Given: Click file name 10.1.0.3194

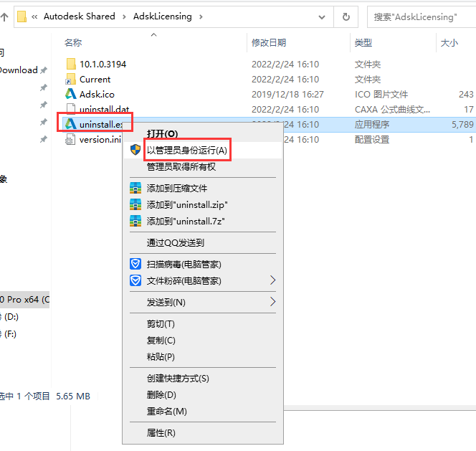Looking at the screenshot, I should click(x=103, y=64).
